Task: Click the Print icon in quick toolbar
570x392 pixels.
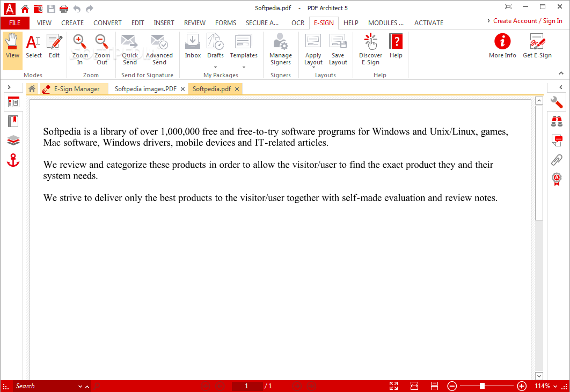Action: point(64,9)
